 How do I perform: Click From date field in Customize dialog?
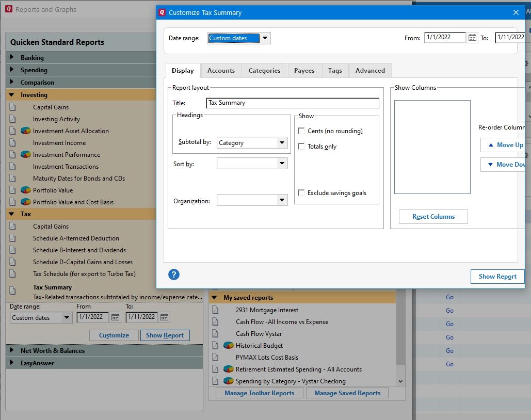445,37
